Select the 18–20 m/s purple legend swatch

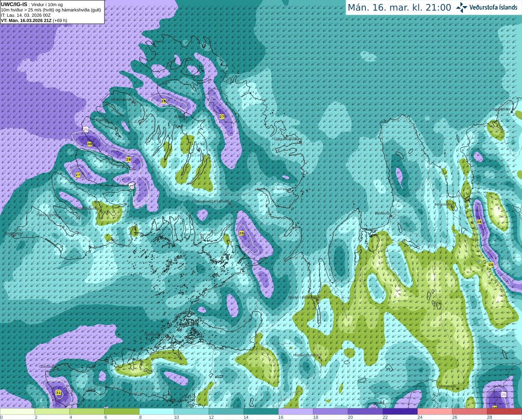(330, 411)
